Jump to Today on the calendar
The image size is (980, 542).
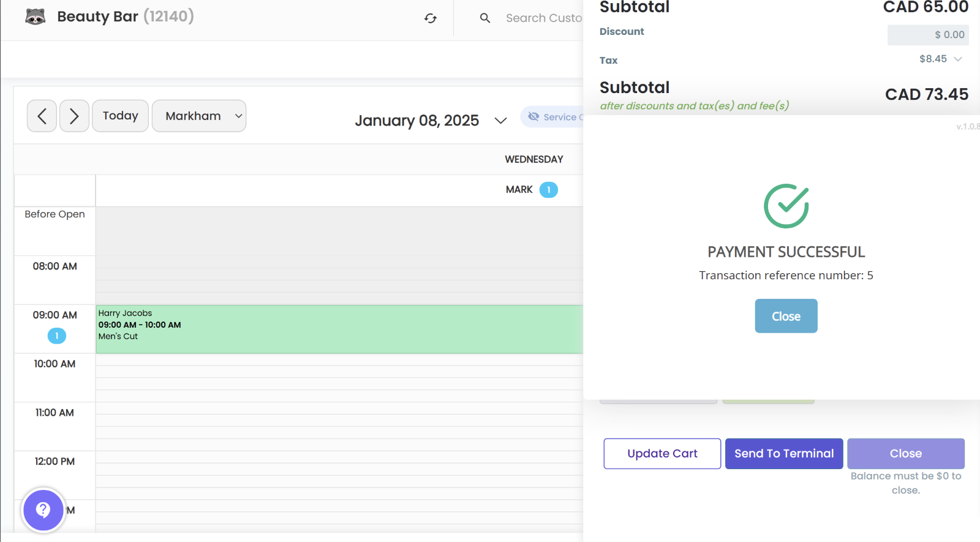120,116
